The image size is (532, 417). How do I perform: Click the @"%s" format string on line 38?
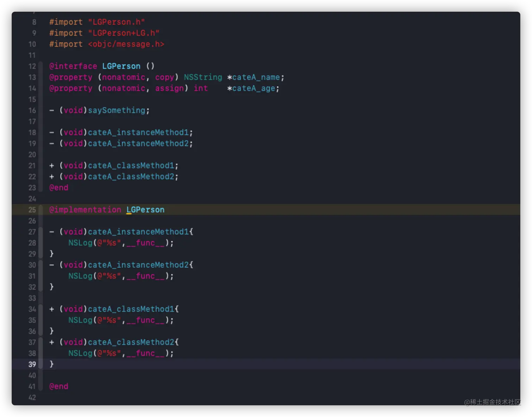pos(109,353)
